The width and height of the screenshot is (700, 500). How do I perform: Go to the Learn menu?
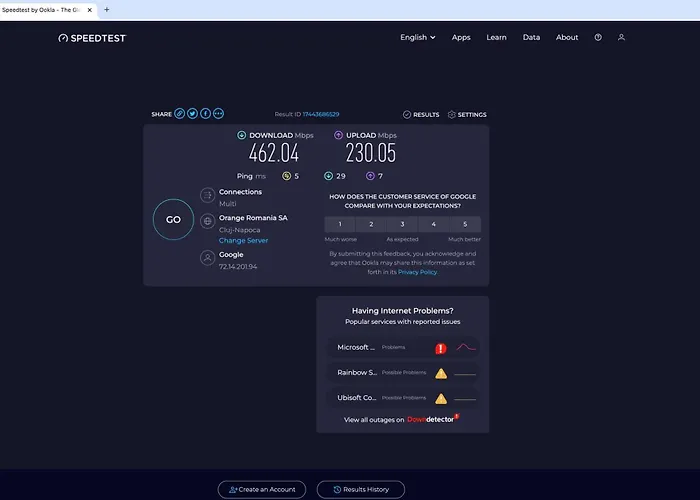(496, 38)
